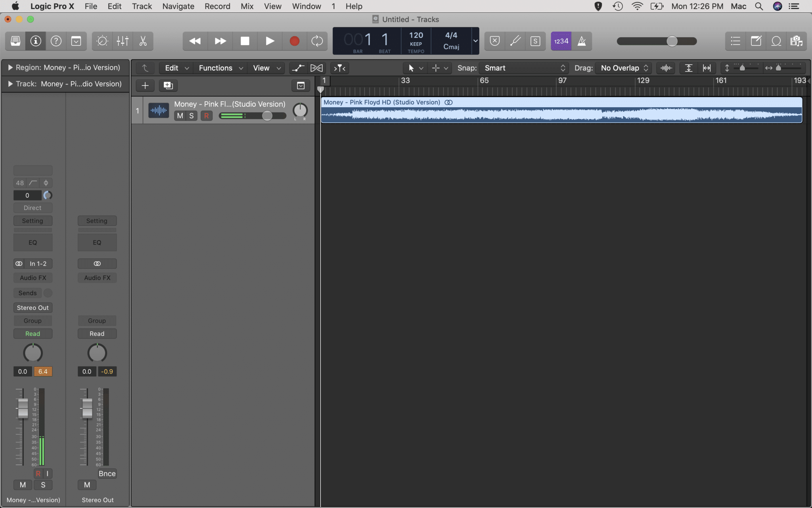Change the Drag mode from No Overlap
Image resolution: width=812 pixels, height=508 pixels.
click(623, 68)
